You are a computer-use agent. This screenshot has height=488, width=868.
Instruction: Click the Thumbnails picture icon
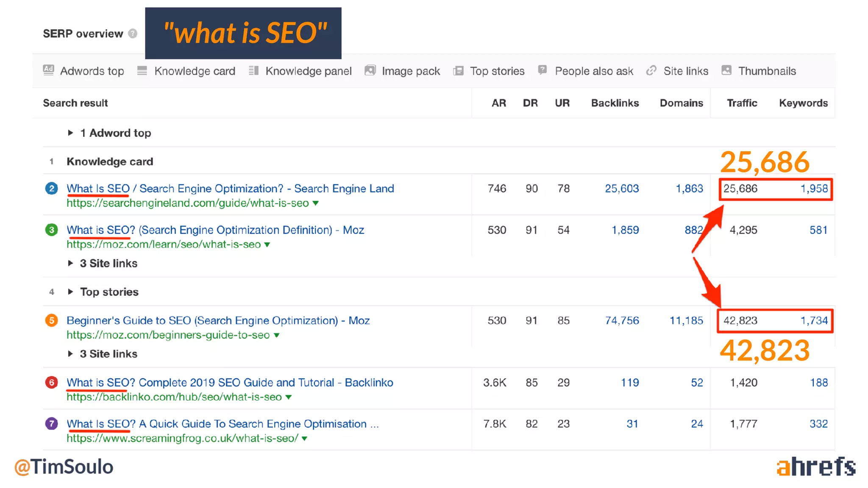coord(726,70)
